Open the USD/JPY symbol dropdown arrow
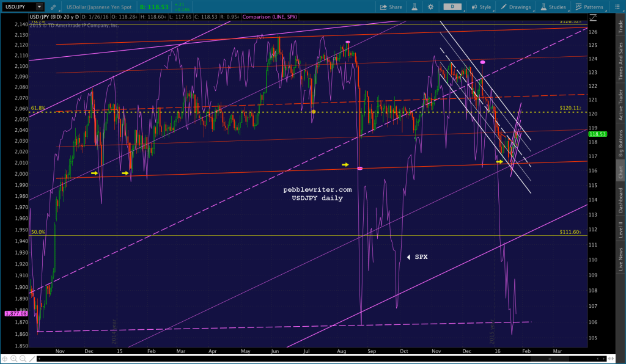 (40, 7)
